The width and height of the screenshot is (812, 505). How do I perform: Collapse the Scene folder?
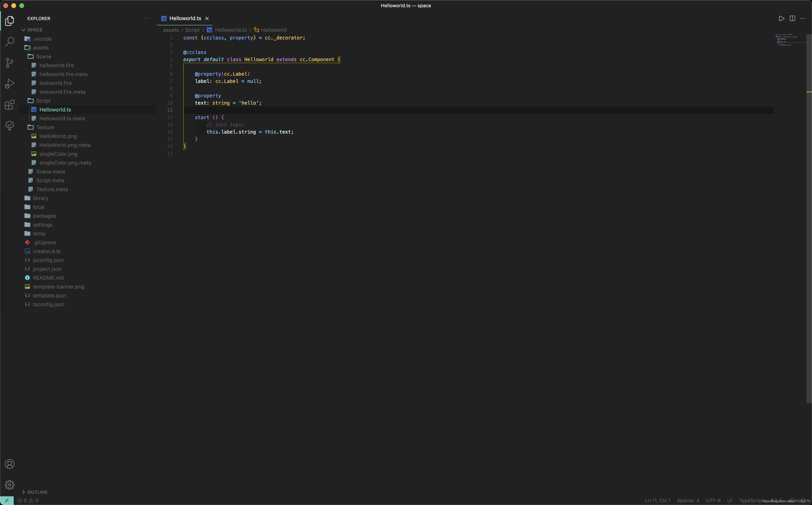coord(43,57)
